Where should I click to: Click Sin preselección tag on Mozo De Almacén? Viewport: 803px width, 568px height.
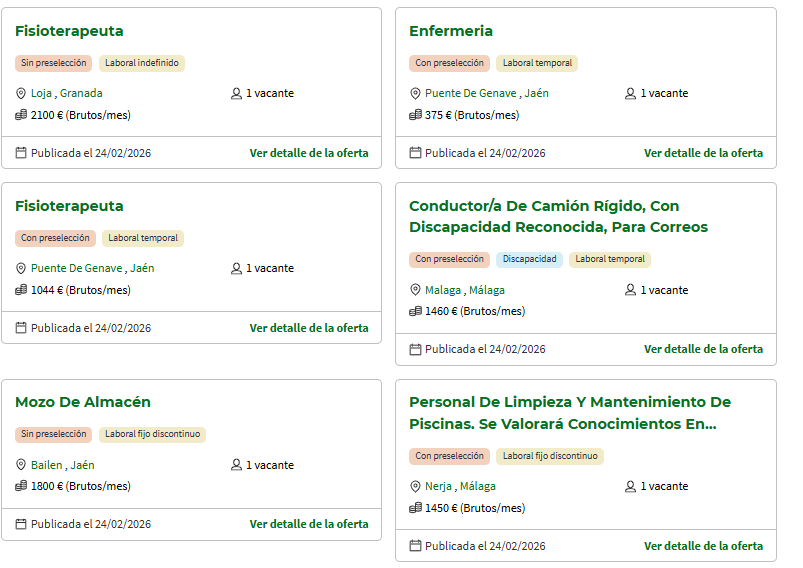pyautogui.click(x=54, y=435)
